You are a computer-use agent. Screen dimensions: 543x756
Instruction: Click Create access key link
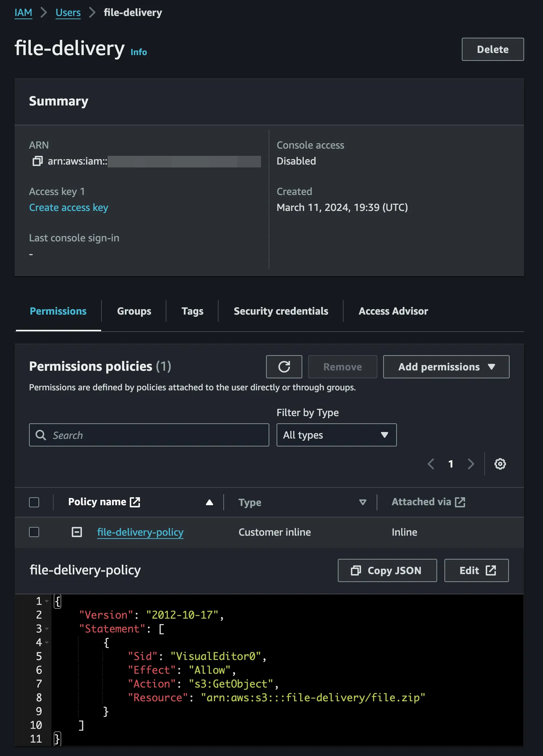coord(69,207)
